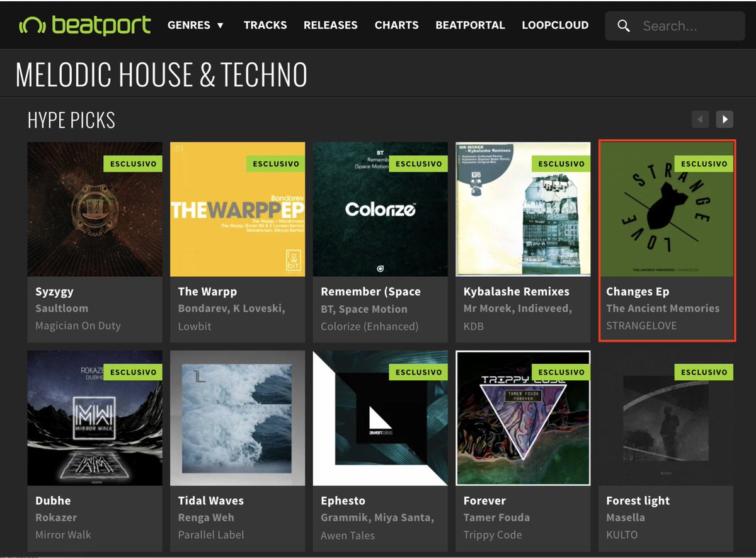
Task: Open Tidal Waves release artwork
Action: point(238,418)
